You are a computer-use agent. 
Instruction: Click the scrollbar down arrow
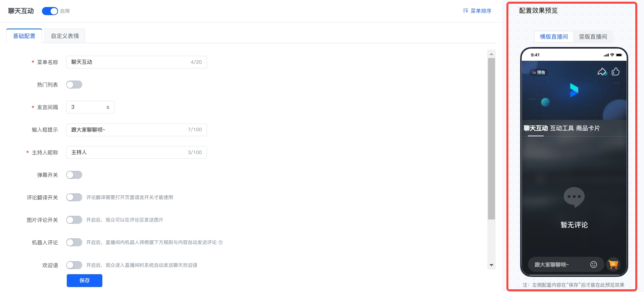(x=491, y=265)
